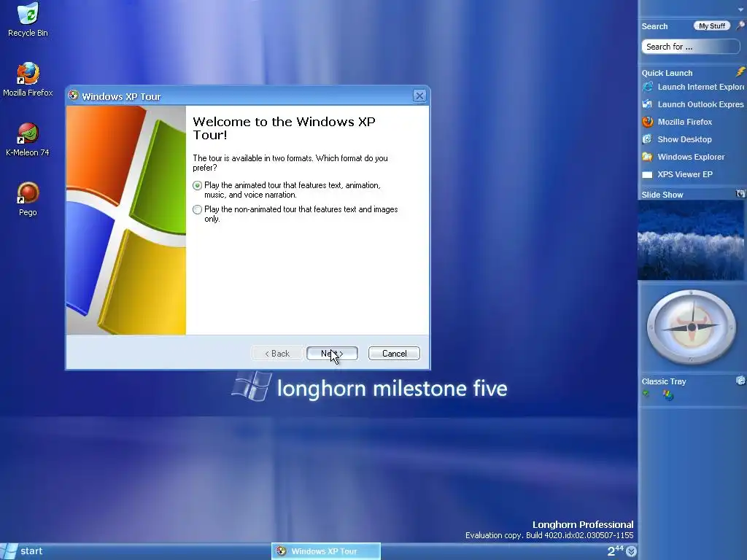Click the magnifier icon on the Search tile

click(740, 26)
